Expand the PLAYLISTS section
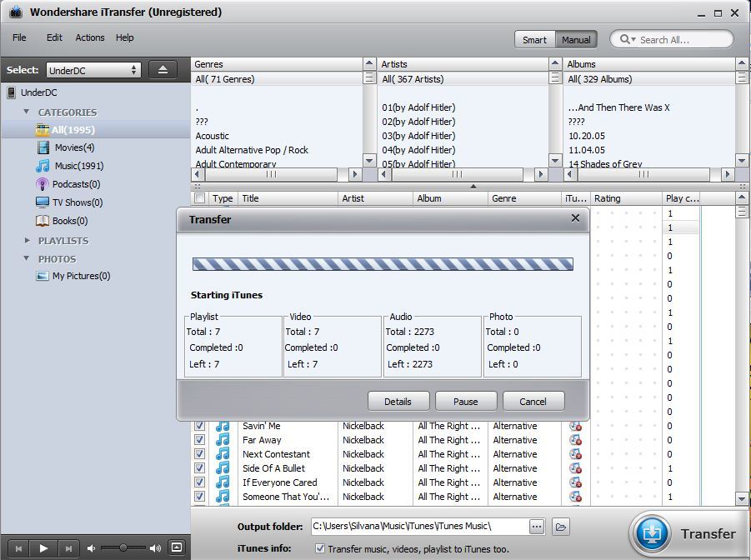Screen dimensions: 751x560 click(27, 240)
